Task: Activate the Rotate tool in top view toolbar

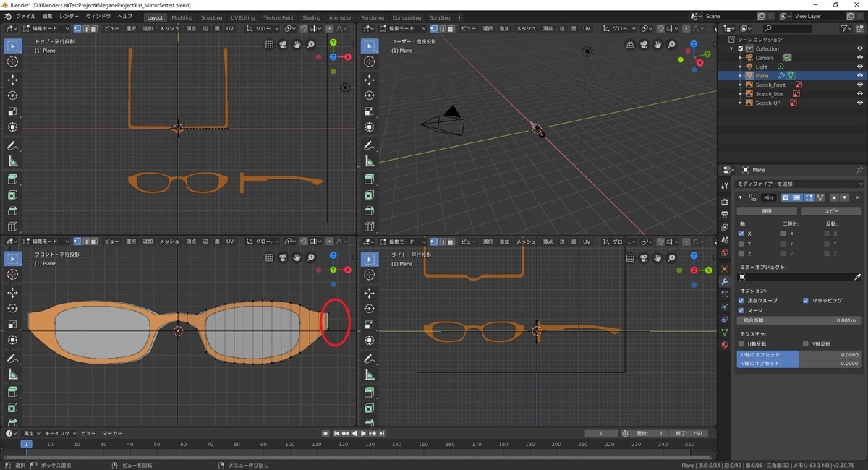Action: (13, 95)
